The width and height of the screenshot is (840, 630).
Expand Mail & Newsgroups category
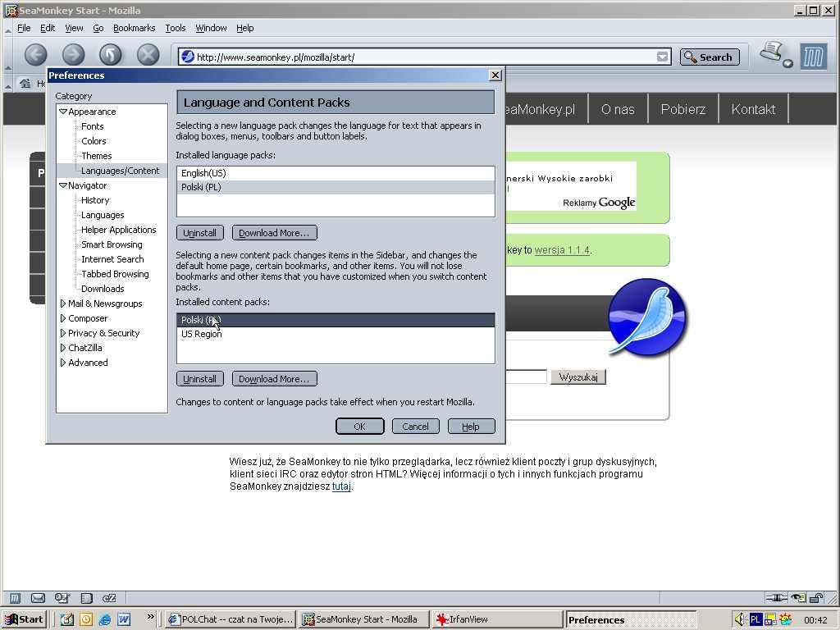coord(63,304)
